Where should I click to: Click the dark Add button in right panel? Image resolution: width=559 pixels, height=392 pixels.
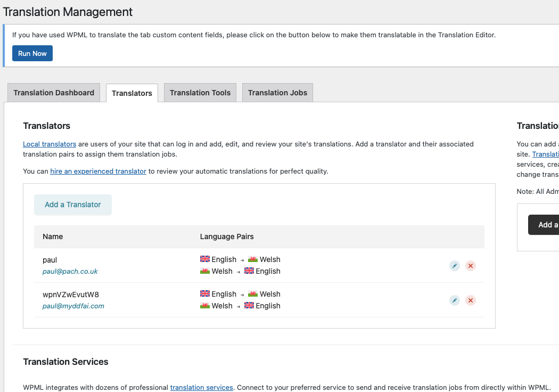point(544,225)
